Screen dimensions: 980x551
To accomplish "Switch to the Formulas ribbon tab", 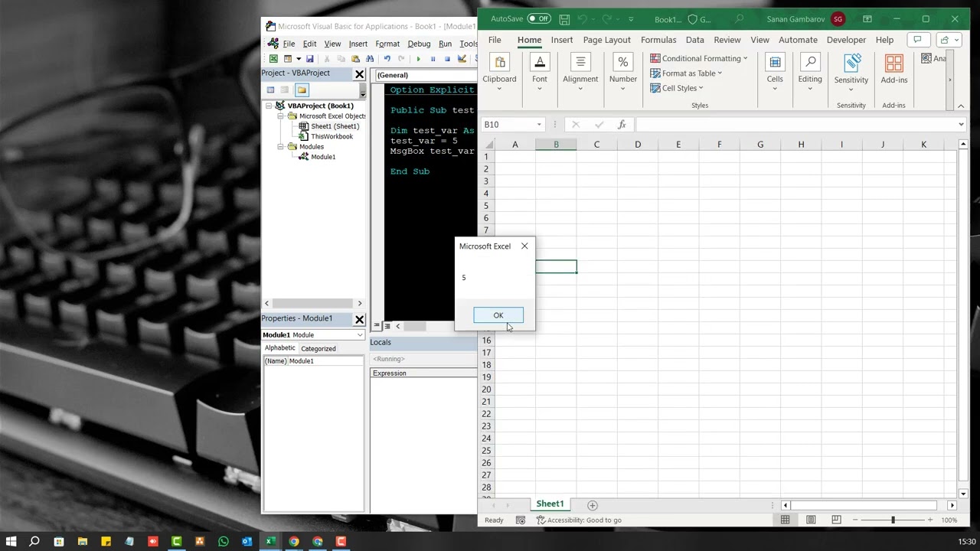I will point(658,40).
